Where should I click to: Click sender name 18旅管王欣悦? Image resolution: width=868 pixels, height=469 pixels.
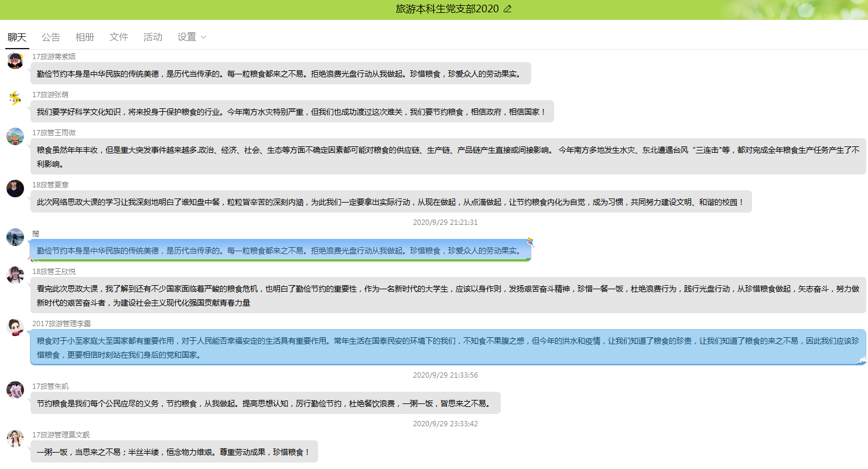tap(54, 272)
